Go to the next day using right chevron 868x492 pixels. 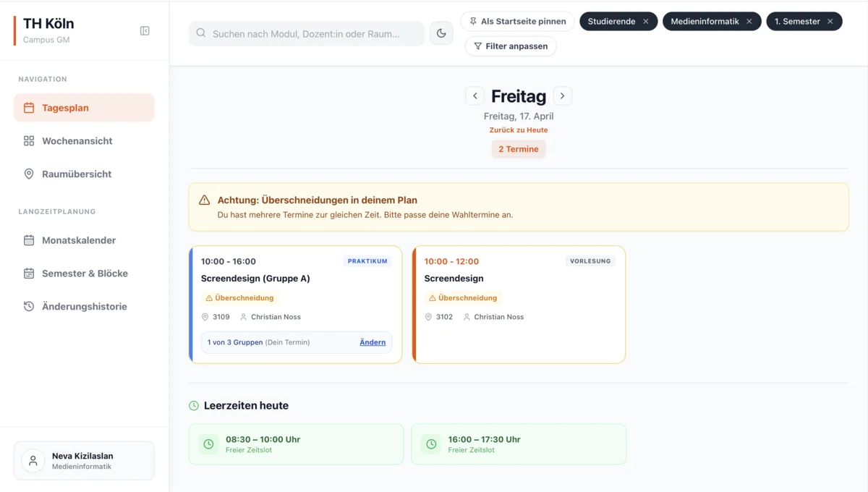tap(563, 96)
